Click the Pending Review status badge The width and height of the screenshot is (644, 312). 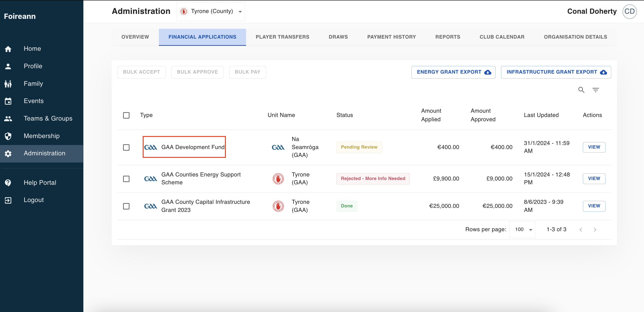(359, 147)
